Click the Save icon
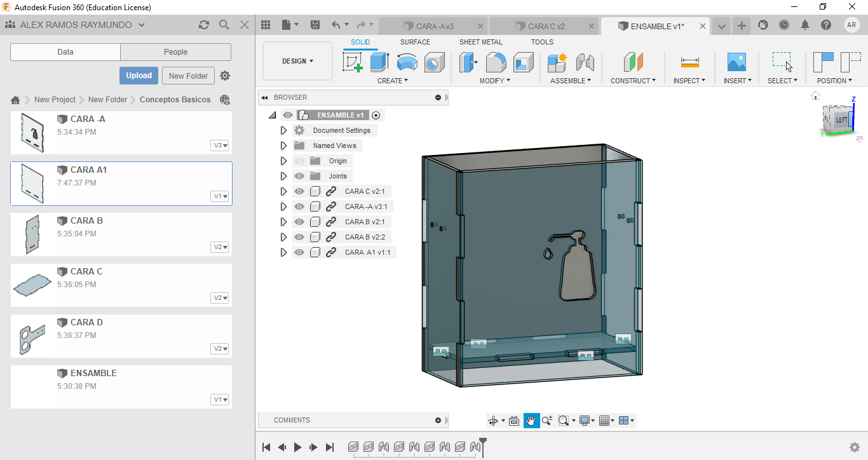The image size is (868, 460). [x=315, y=25]
